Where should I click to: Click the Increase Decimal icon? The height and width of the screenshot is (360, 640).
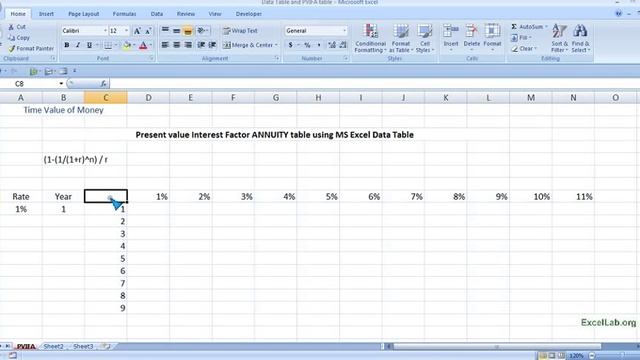click(332, 45)
